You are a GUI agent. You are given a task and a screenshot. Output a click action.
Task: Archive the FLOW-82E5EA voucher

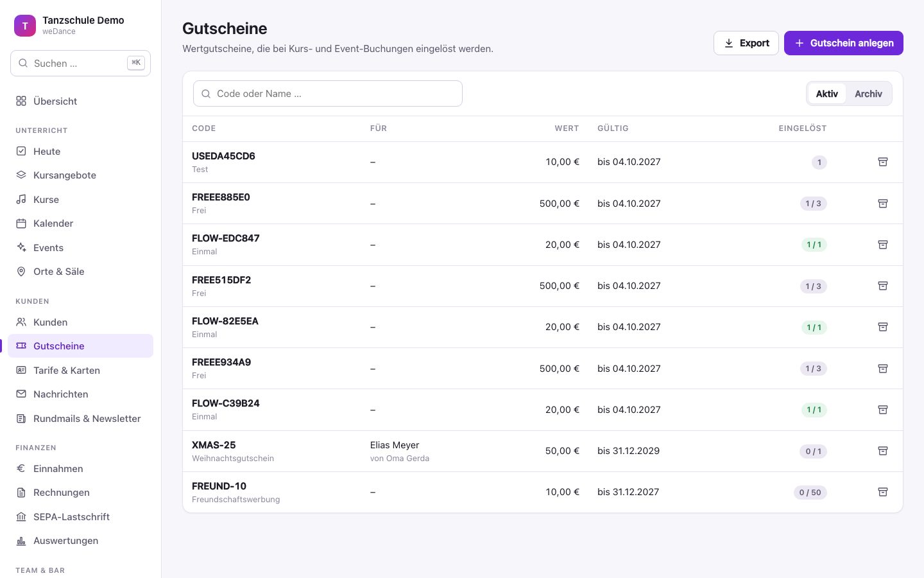pyautogui.click(x=883, y=327)
